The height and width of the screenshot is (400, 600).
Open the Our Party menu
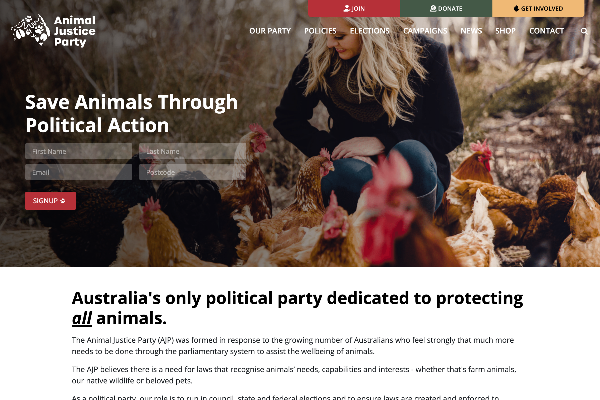pos(270,31)
